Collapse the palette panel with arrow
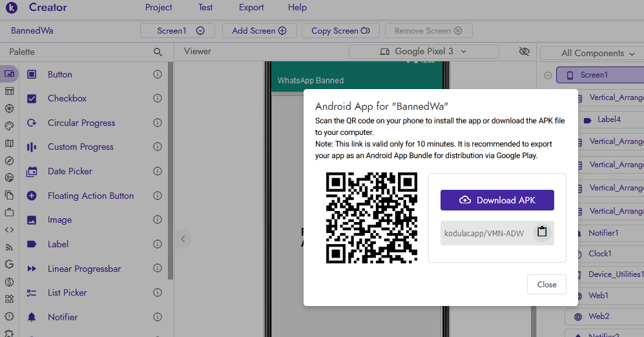 tap(183, 239)
